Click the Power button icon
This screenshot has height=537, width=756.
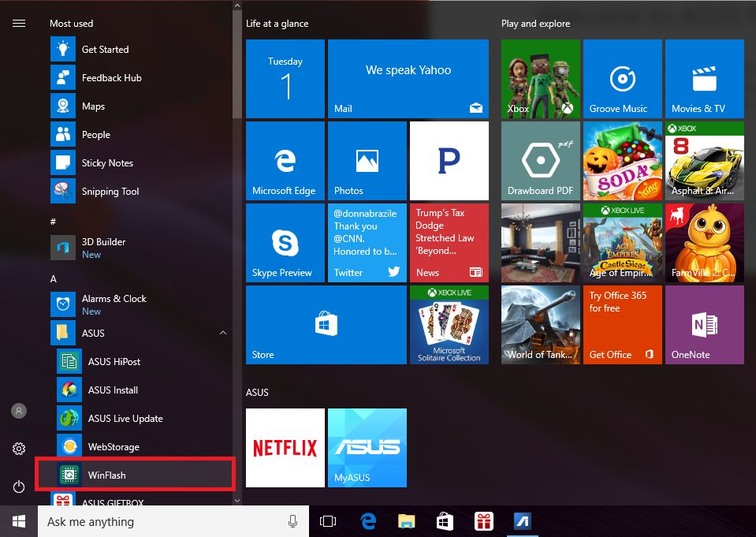19,487
